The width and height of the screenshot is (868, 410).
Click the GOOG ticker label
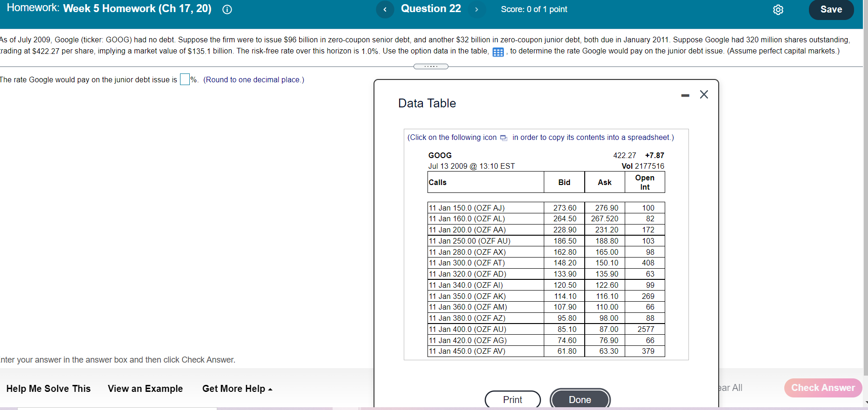pyautogui.click(x=440, y=155)
